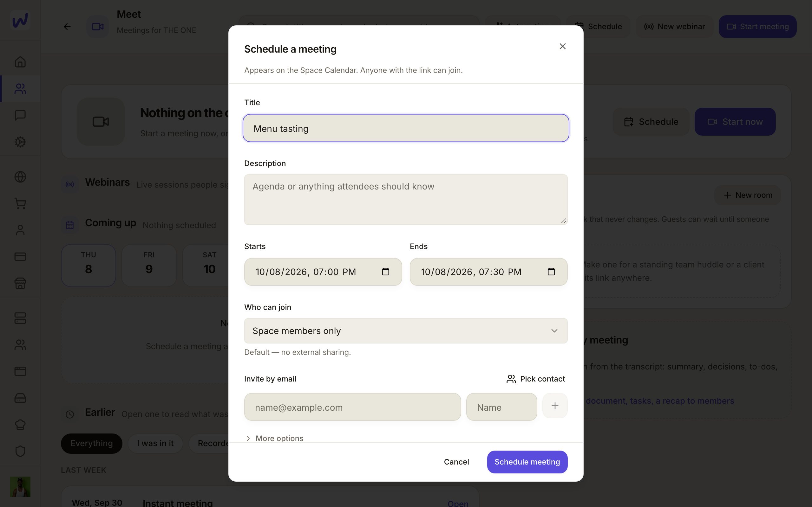Screen dimensions: 812x507
Task: Cancel the meeting scheduling dialog
Action: point(456,462)
